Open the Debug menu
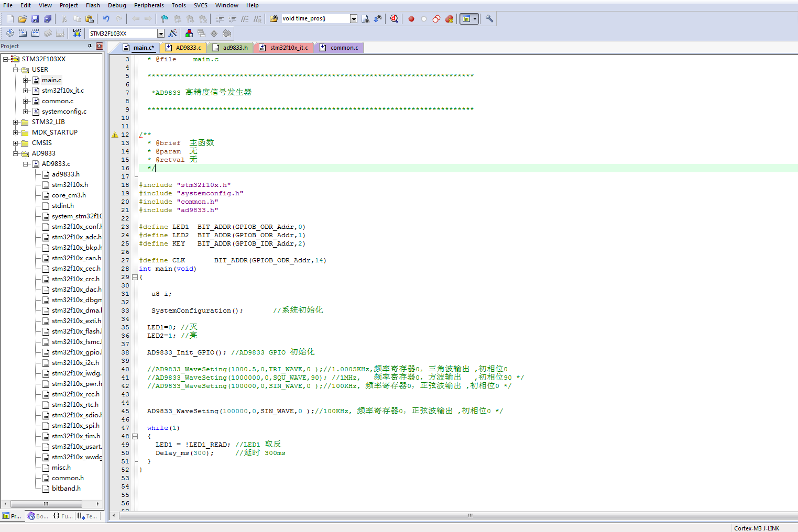Viewport: 798px width, 532px height. [117, 5]
